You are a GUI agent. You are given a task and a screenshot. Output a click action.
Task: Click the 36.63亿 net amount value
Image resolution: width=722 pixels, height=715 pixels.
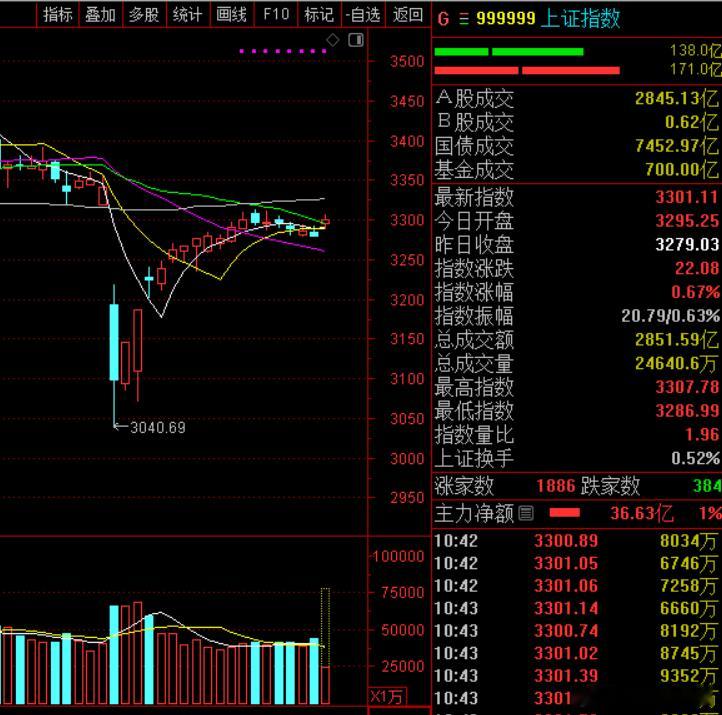click(641, 513)
